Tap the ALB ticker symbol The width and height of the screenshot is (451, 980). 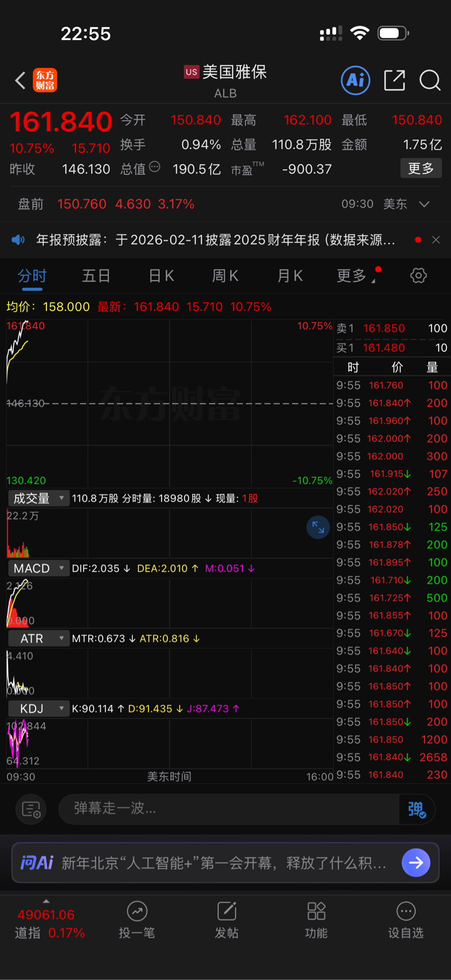225,93
